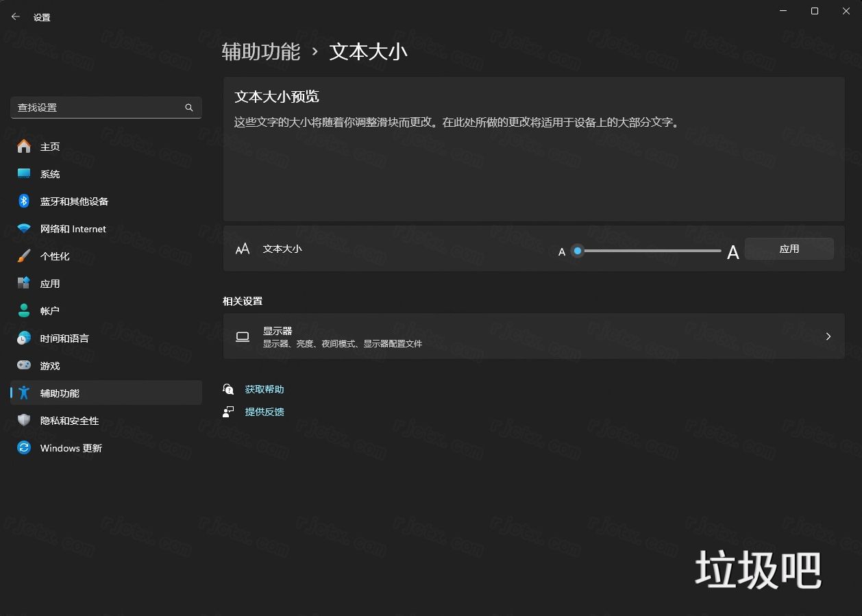
Task: Click the 提供反馈 link
Action: click(264, 411)
